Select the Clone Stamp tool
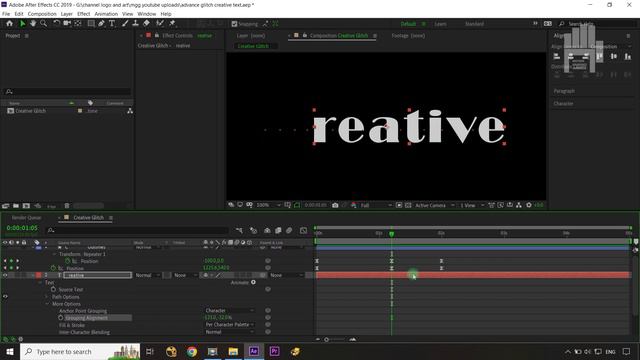This screenshot has width=640, height=360. 136,24
